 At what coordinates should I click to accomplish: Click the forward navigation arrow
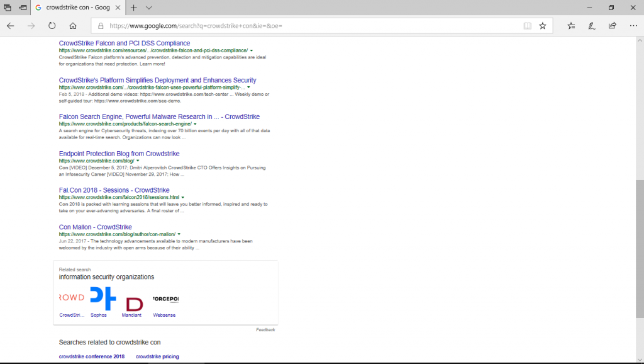[31, 26]
